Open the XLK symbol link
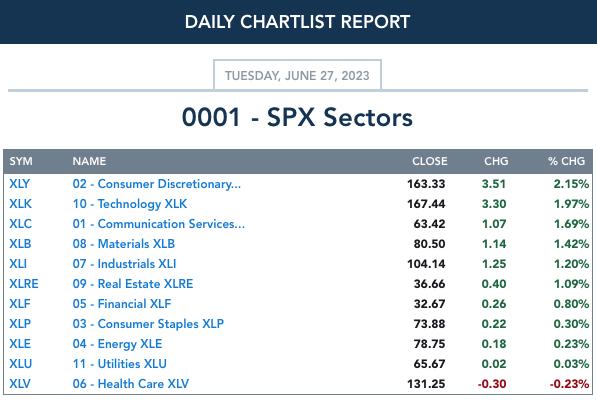Image resolution: width=597 pixels, height=400 pixels. click(x=20, y=204)
